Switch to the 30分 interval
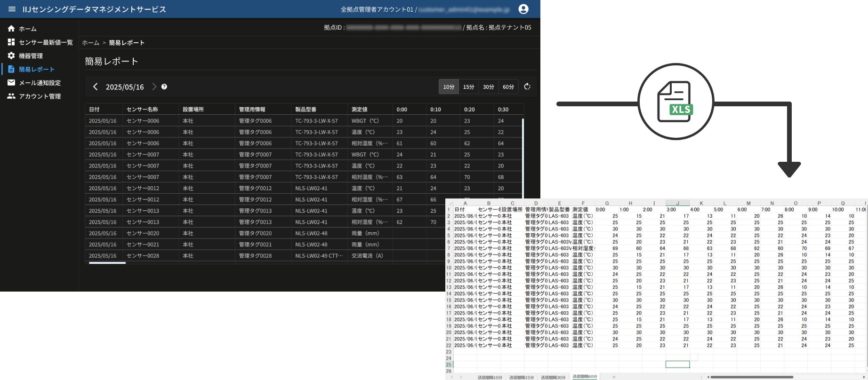Image resolution: width=868 pixels, height=380 pixels. click(x=488, y=87)
